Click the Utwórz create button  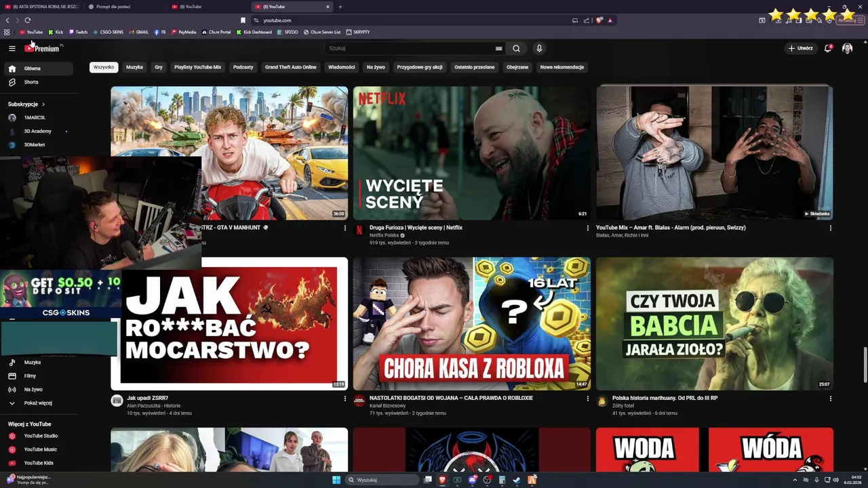801,48
